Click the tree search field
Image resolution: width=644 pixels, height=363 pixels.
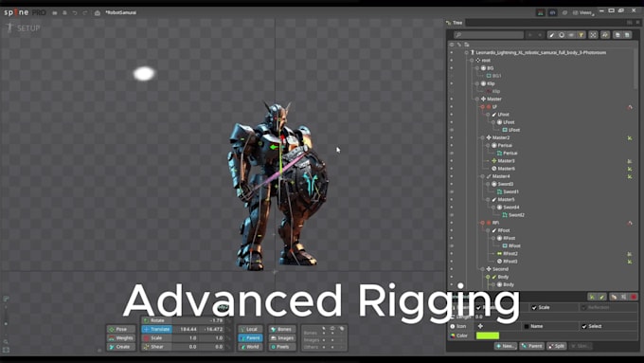click(x=489, y=35)
